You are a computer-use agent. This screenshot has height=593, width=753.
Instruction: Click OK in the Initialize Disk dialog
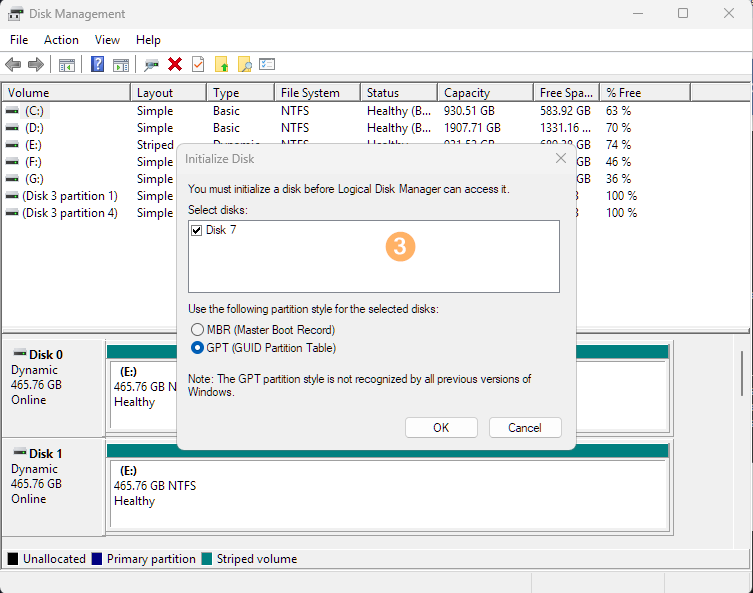tap(441, 427)
